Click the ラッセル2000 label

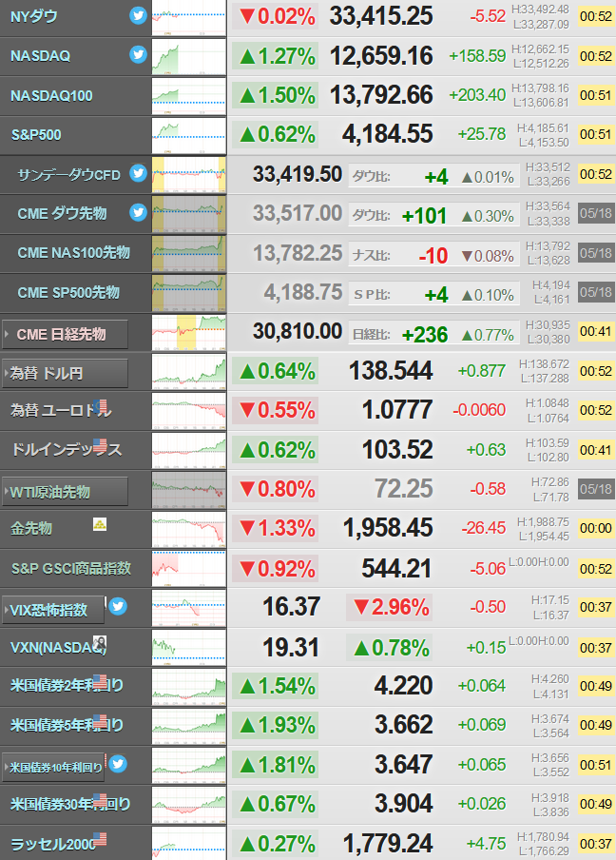click(53, 844)
